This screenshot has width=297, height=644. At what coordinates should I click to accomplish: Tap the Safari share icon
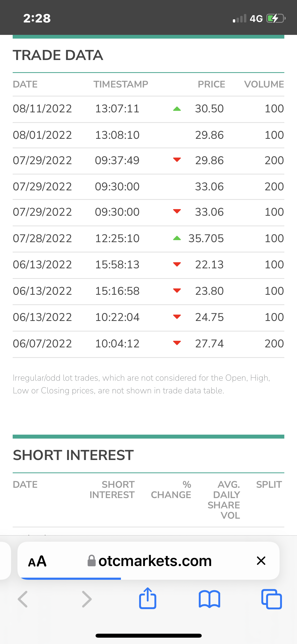(x=148, y=598)
